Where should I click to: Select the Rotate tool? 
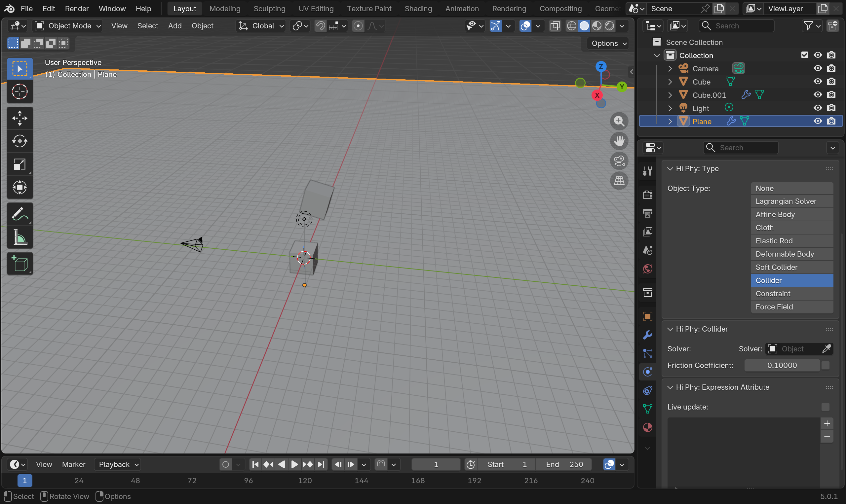click(20, 141)
